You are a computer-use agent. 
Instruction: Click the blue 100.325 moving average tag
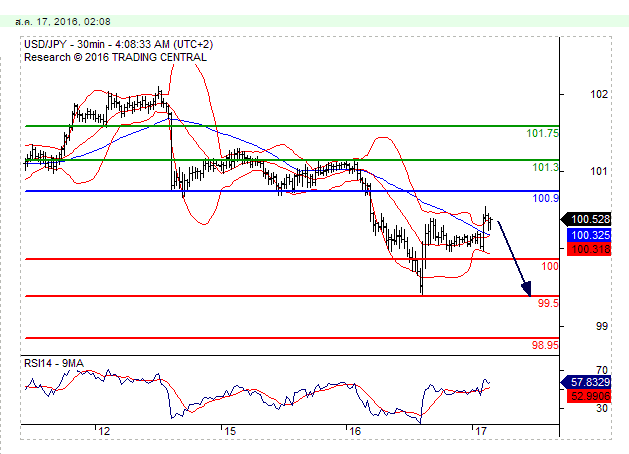(589, 235)
